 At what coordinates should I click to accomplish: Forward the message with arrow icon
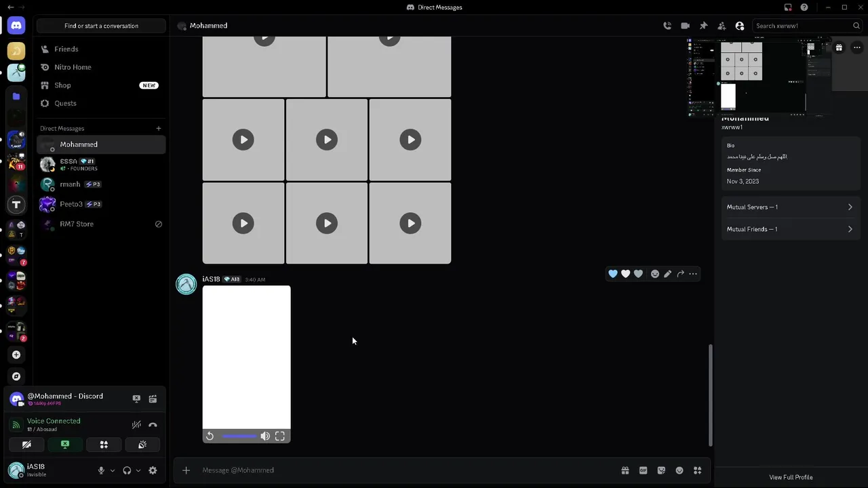coord(680,274)
